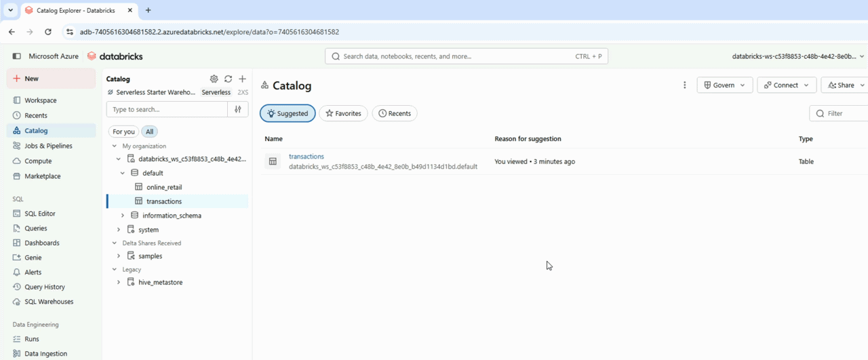Collapse the Legacy section

tap(114, 269)
